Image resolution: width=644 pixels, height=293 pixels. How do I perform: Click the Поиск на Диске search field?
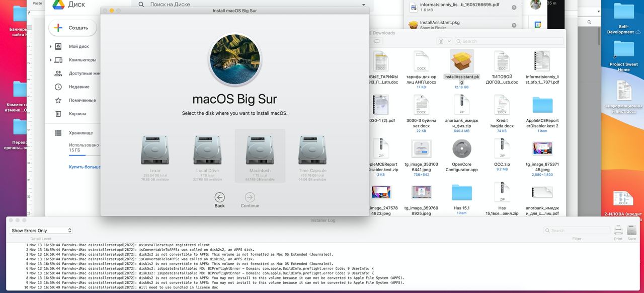click(x=252, y=5)
